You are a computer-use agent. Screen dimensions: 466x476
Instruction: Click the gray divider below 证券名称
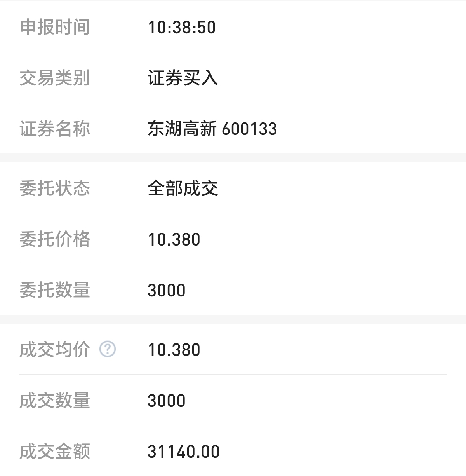(x=233, y=158)
